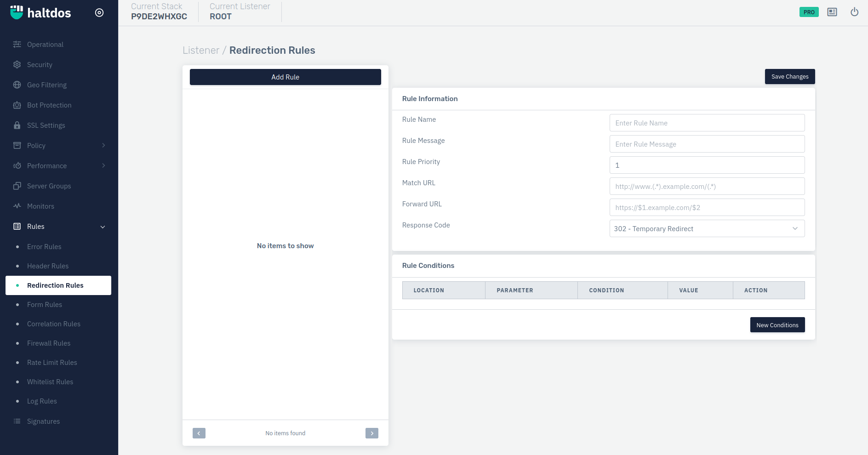Click the Bot Protection robot icon
This screenshot has height=455, width=868.
click(17, 105)
